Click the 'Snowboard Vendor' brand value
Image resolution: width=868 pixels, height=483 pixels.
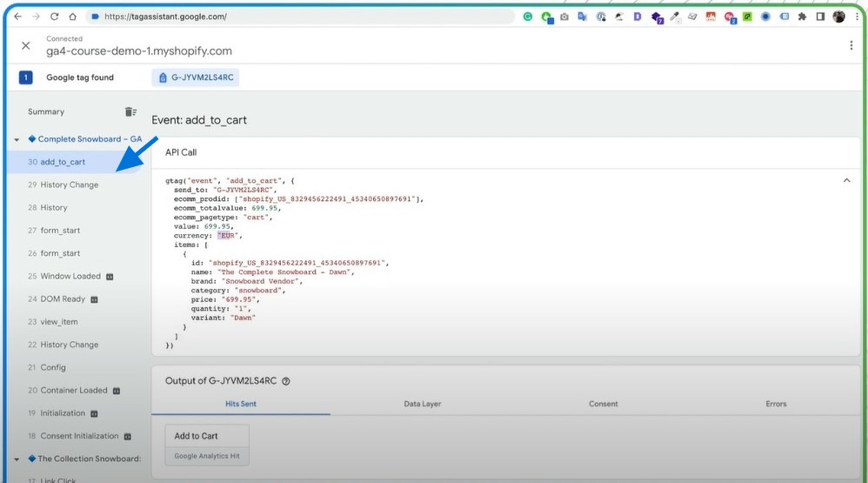[x=260, y=281]
